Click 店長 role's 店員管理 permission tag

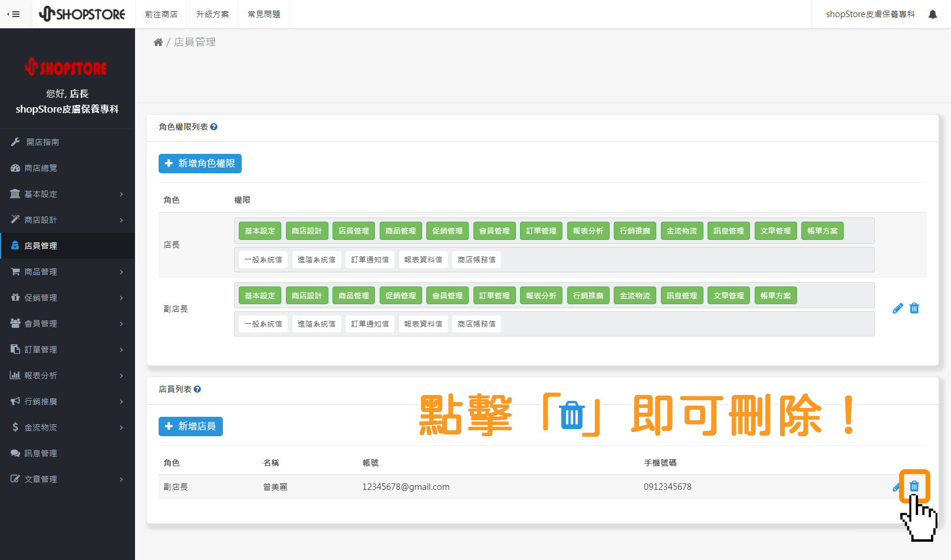pos(354,231)
